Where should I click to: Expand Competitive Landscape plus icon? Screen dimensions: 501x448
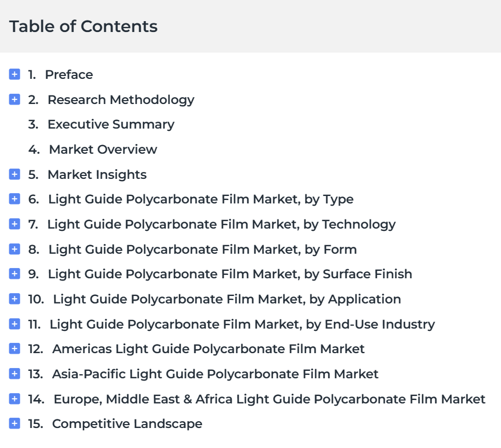click(14, 423)
